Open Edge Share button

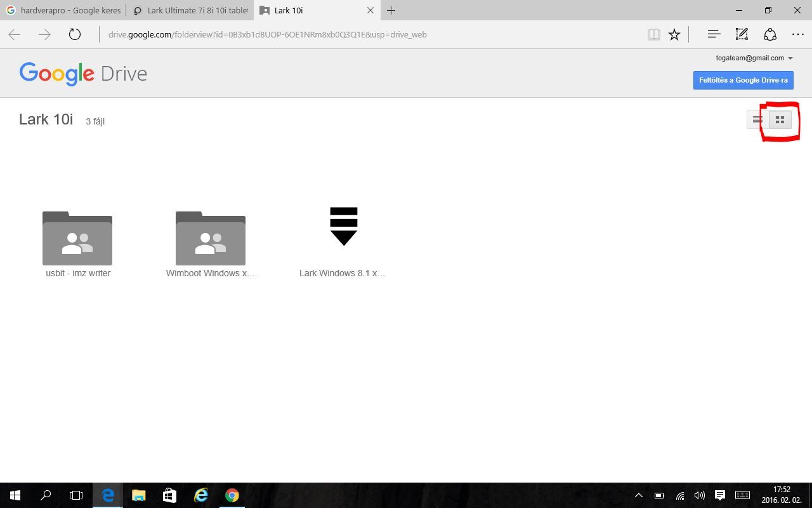tap(769, 34)
